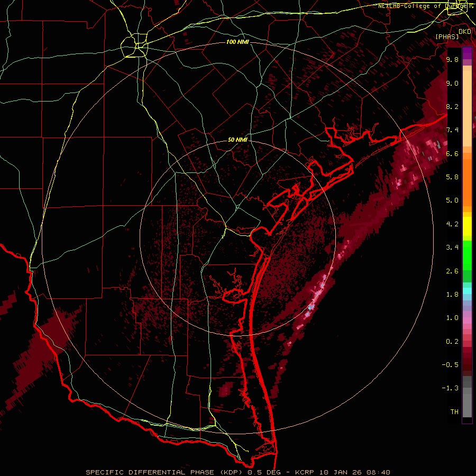Click the 4.2 scale value

(x=452, y=224)
